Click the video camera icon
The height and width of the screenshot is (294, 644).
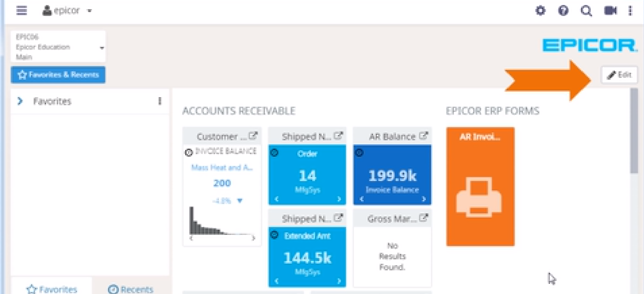pos(610,11)
